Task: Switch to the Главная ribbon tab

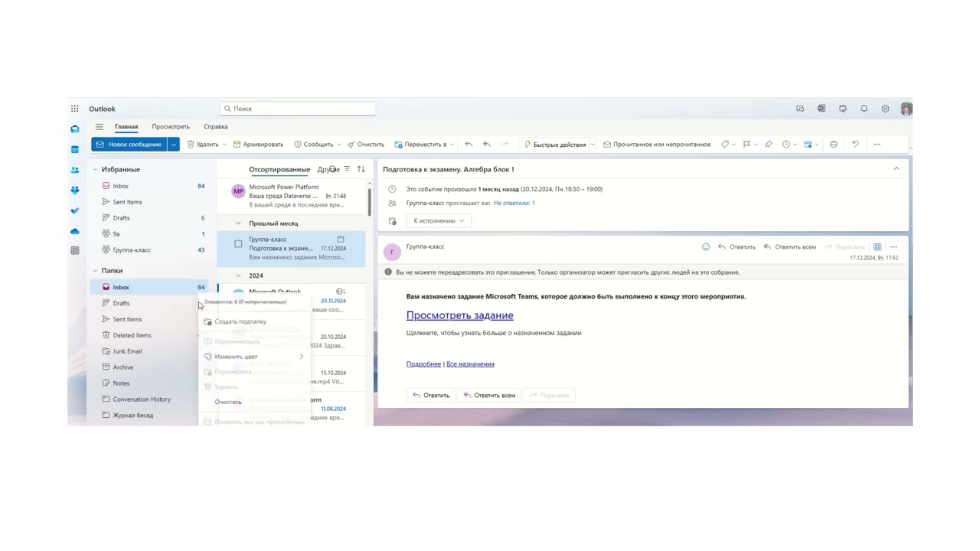Action: [126, 126]
